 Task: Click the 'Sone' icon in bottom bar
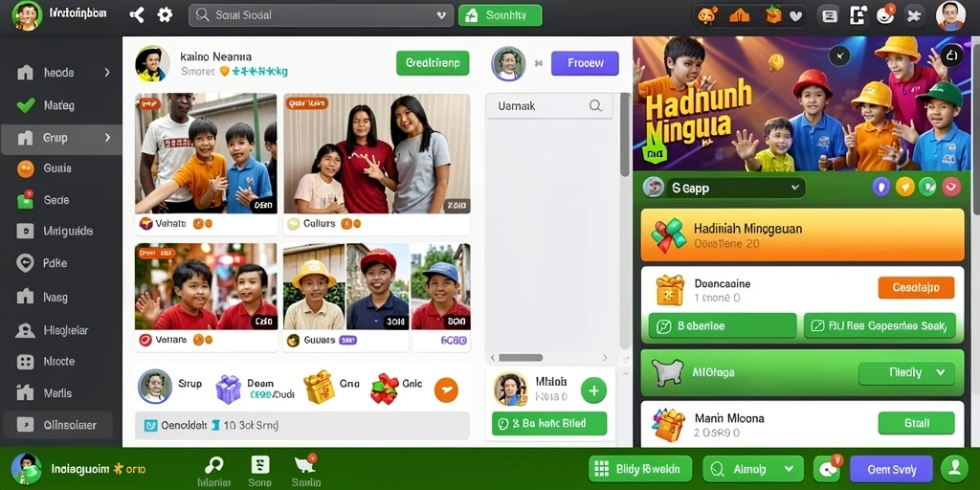(260, 464)
